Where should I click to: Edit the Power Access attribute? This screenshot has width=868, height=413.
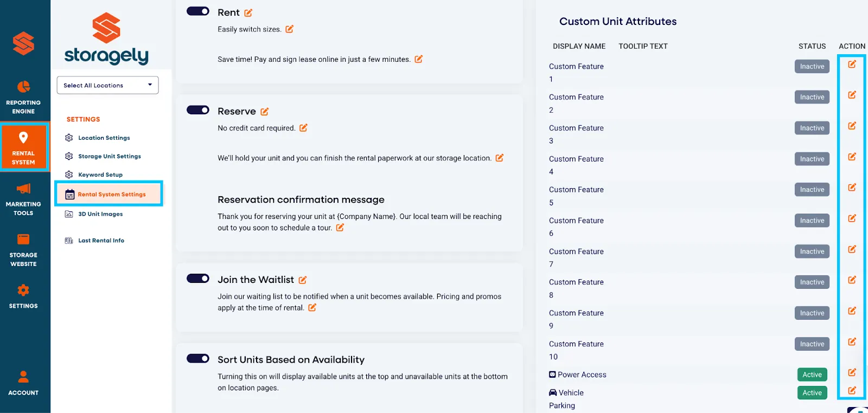point(852,372)
